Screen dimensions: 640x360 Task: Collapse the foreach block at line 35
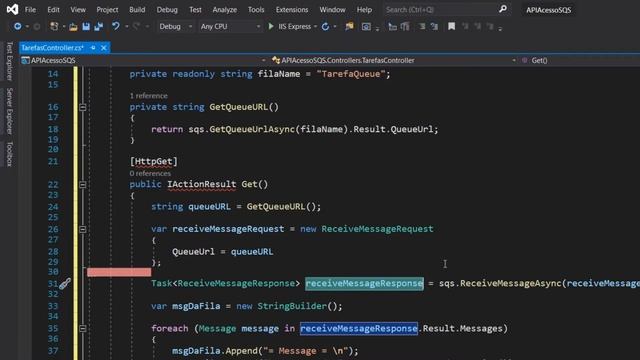[82, 329]
